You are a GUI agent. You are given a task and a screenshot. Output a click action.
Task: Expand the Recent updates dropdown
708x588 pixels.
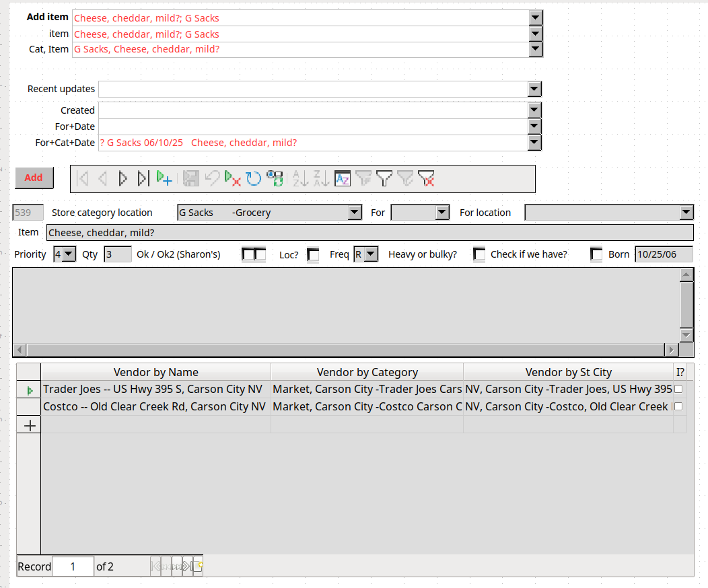(x=534, y=89)
